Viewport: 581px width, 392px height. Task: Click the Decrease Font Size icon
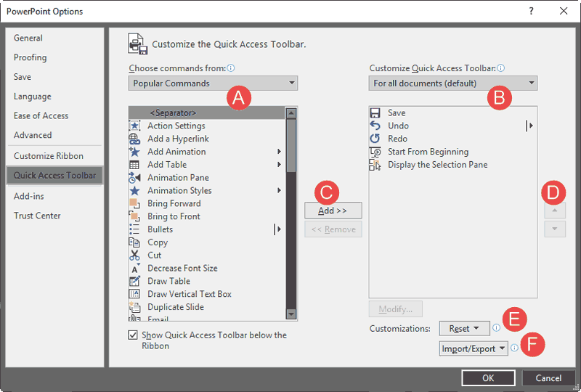135,269
